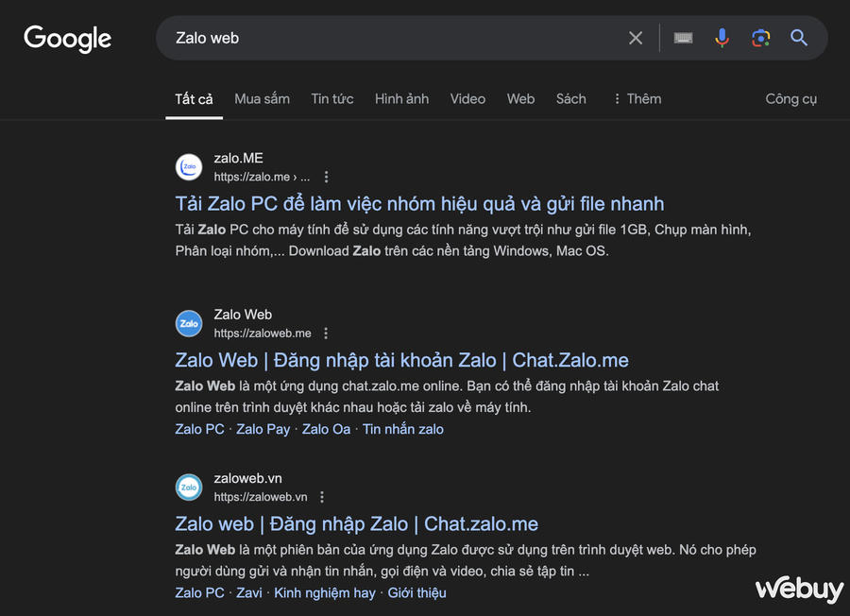Open the Công cụ search tools
The image size is (850, 616).
pyautogui.click(x=790, y=98)
